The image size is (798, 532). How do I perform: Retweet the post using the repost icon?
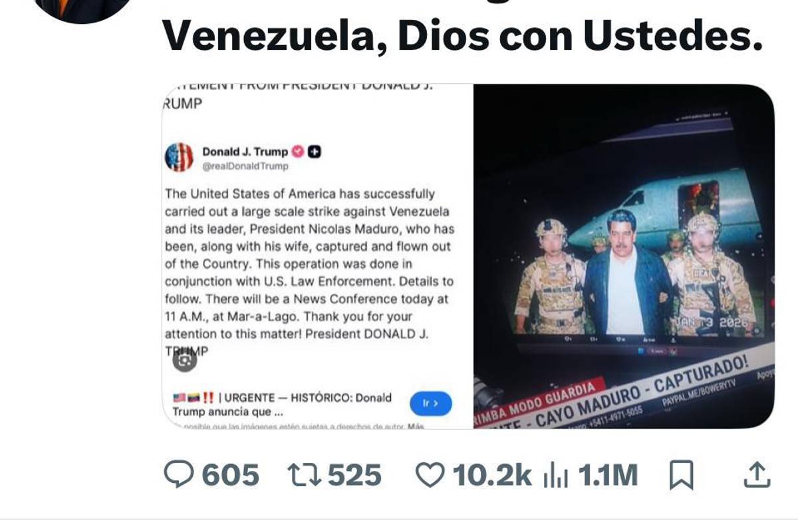[303, 475]
